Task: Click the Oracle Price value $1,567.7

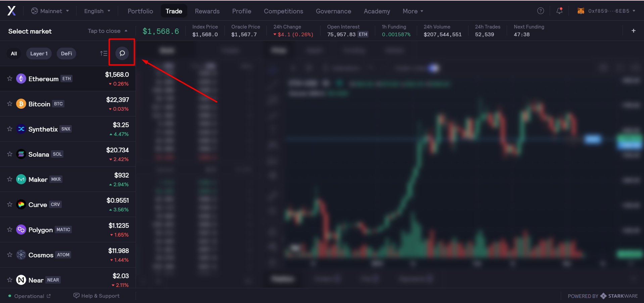Action: pos(244,34)
